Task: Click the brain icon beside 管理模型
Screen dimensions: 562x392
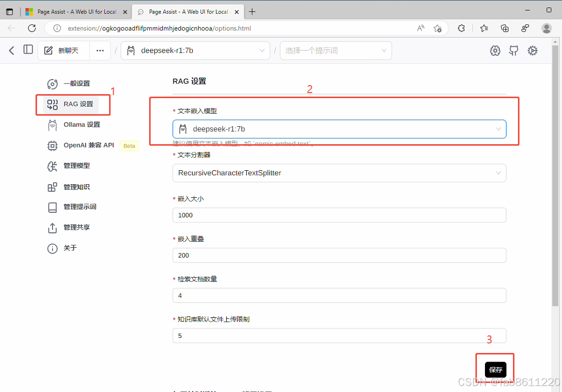Action: click(x=53, y=166)
